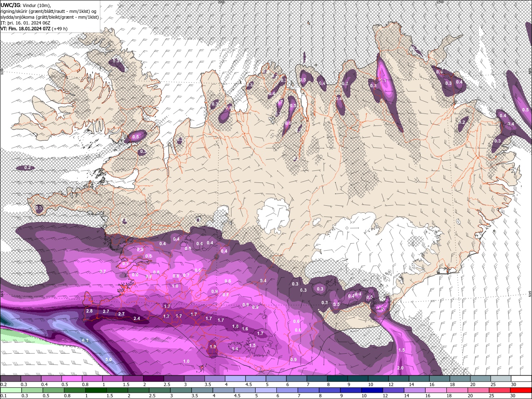The width and height of the screenshot is (532, 399).
Task: Click the '30' label on the grey snow scale
Action: 514,384
